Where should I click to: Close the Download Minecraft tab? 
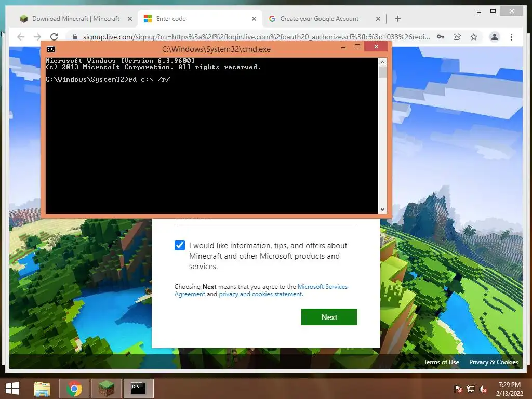coord(129,19)
